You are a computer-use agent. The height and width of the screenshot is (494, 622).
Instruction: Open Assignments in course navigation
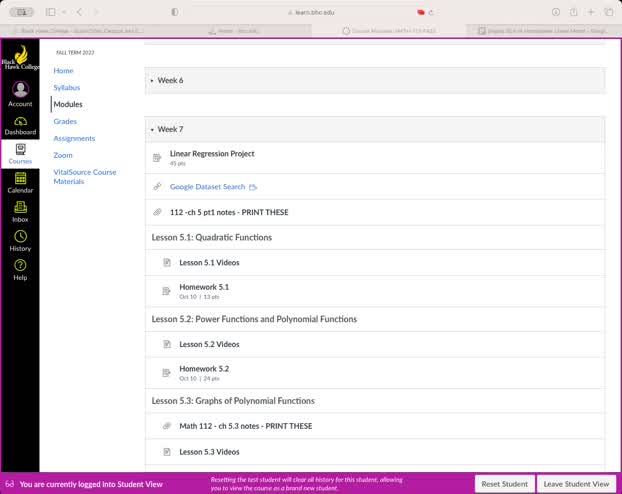click(74, 138)
